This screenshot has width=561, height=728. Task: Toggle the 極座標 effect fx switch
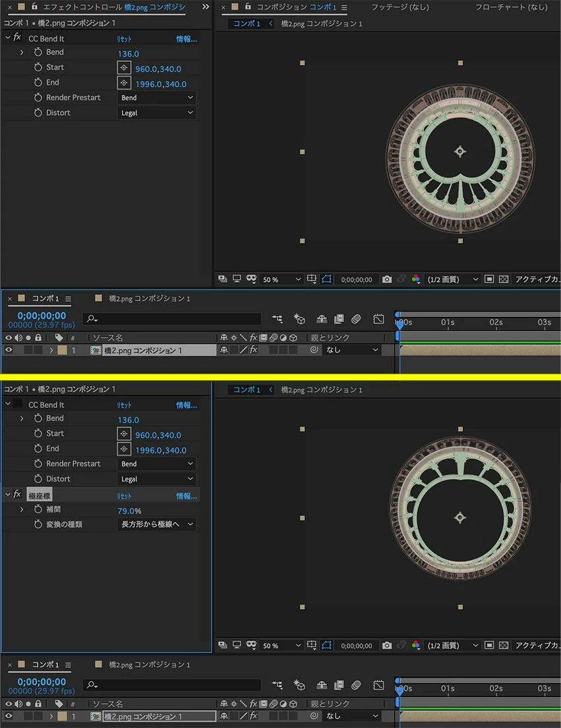pyautogui.click(x=17, y=495)
